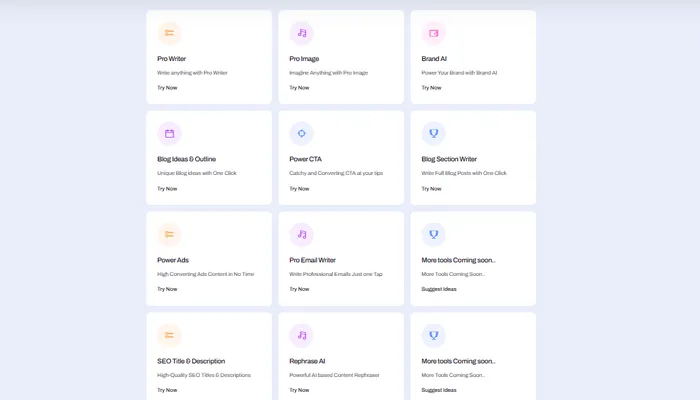Launch Try Now under Blog Ideas & Outline
The height and width of the screenshot is (400, 700).
pyautogui.click(x=167, y=188)
